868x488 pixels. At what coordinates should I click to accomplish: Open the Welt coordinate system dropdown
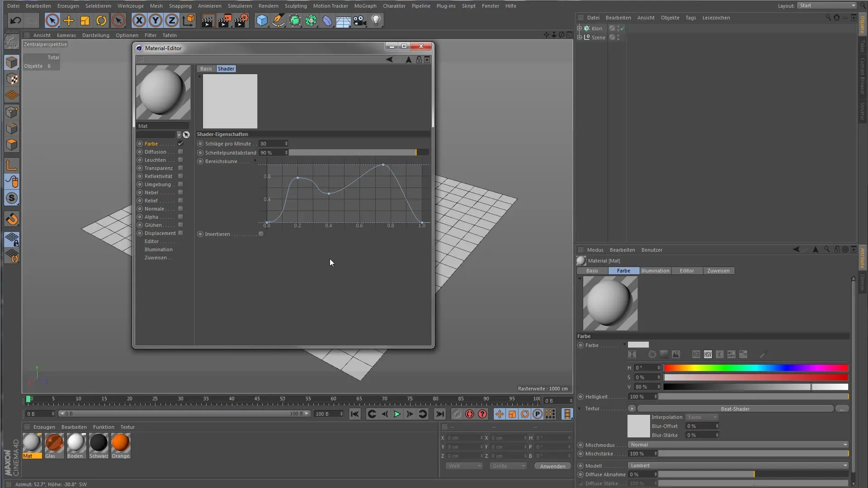click(464, 466)
